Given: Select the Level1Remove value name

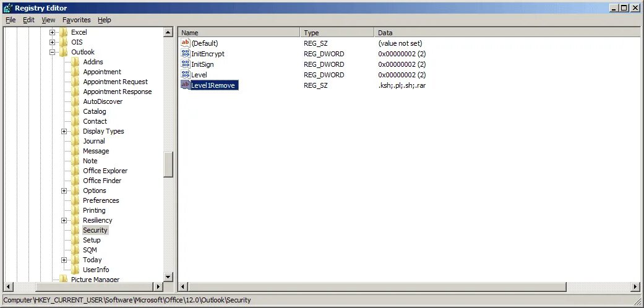Looking at the screenshot, I should click(x=214, y=85).
